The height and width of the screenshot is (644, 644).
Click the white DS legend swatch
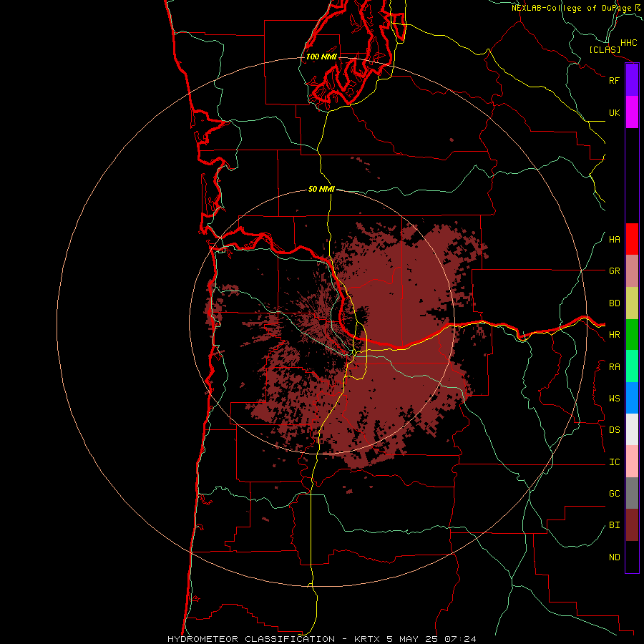point(632,429)
